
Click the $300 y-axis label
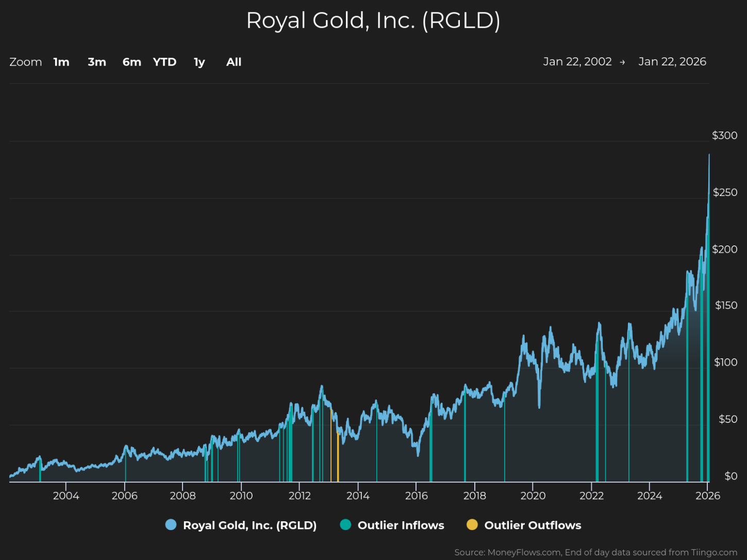click(725, 136)
